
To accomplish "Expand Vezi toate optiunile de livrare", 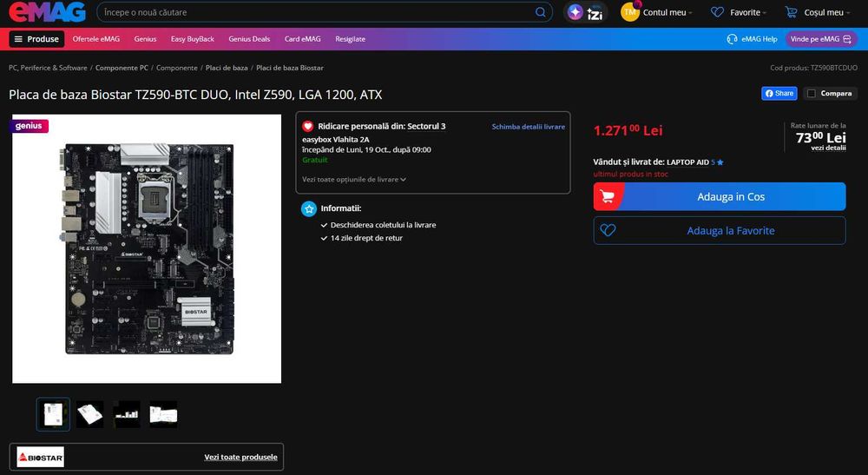I will click(354, 180).
